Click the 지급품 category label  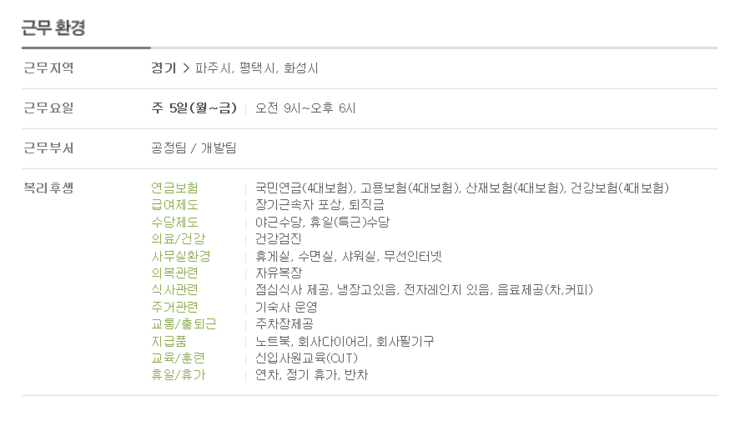(x=169, y=341)
